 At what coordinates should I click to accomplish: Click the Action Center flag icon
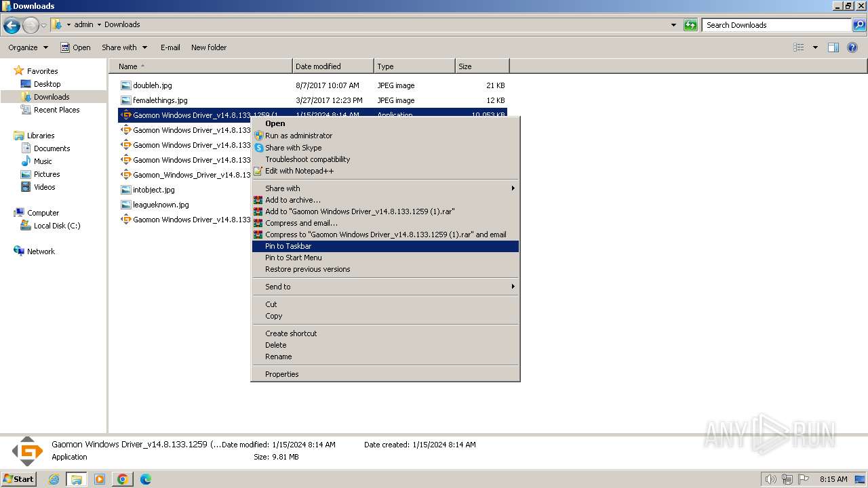pyautogui.click(x=803, y=479)
